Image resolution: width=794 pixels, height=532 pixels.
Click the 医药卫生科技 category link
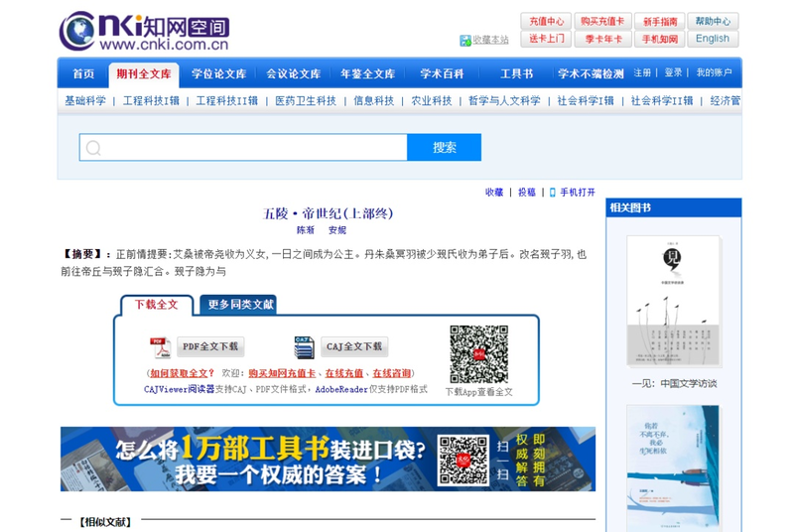(x=306, y=101)
